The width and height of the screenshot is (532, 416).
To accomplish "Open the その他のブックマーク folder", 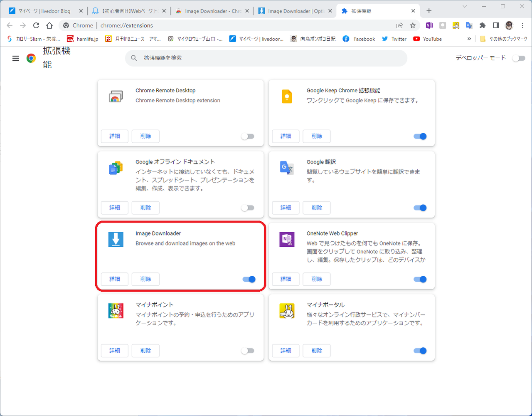I will [503, 39].
